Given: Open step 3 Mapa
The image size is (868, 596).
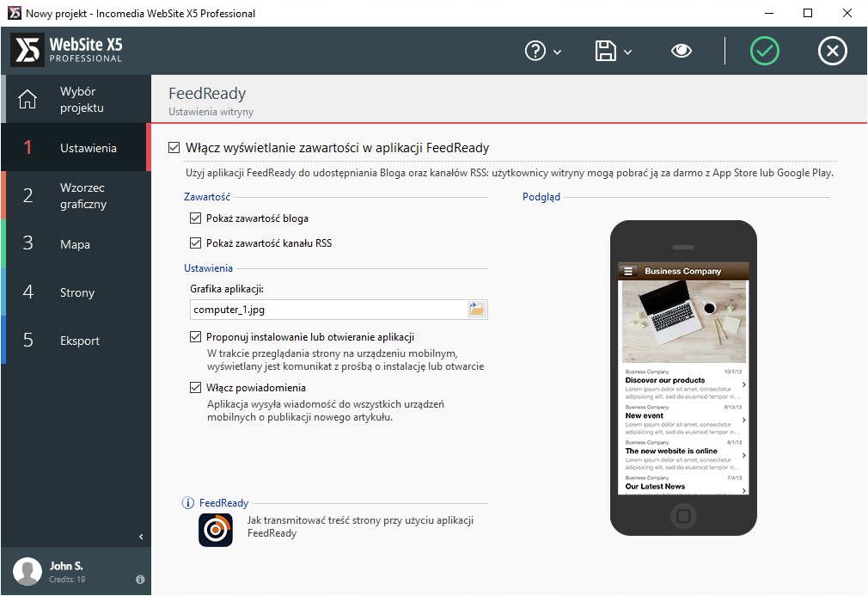Looking at the screenshot, I should 76,243.
